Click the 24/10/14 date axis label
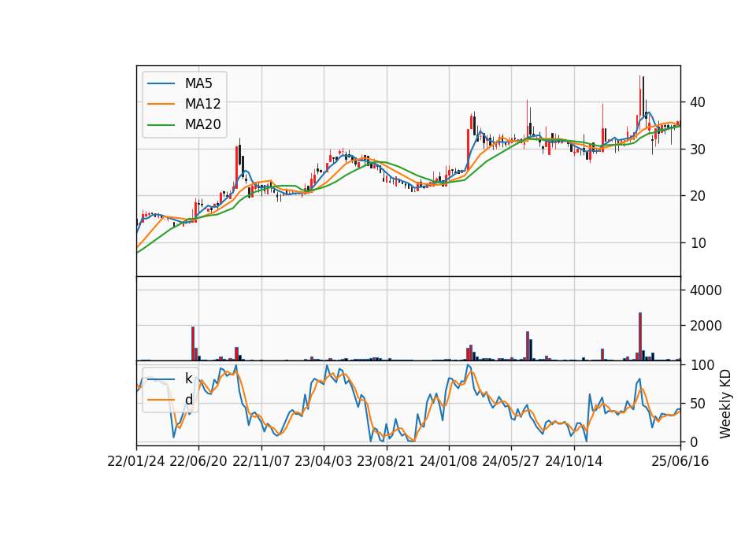This screenshot has width=756, height=543. (x=574, y=462)
